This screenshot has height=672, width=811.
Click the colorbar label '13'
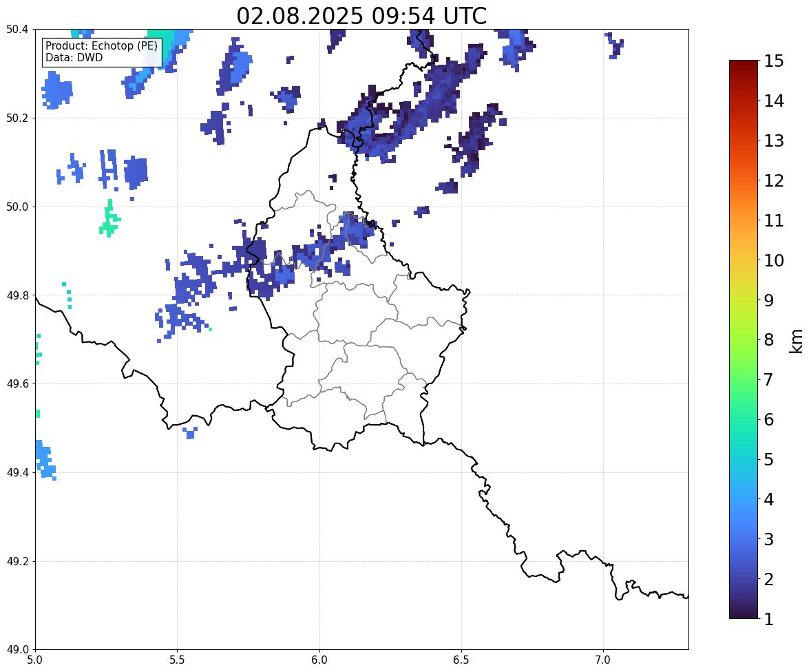click(774, 140)
